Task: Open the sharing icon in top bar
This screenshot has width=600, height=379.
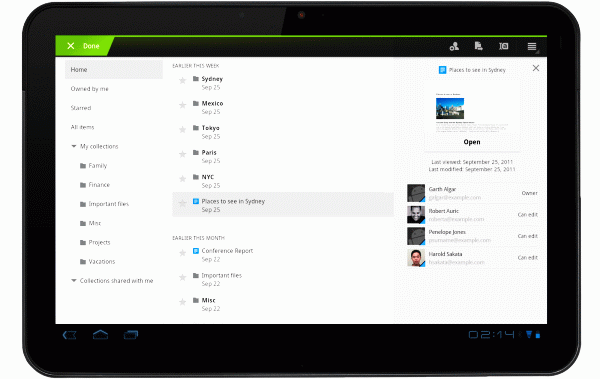Action: tap(454, 46)
